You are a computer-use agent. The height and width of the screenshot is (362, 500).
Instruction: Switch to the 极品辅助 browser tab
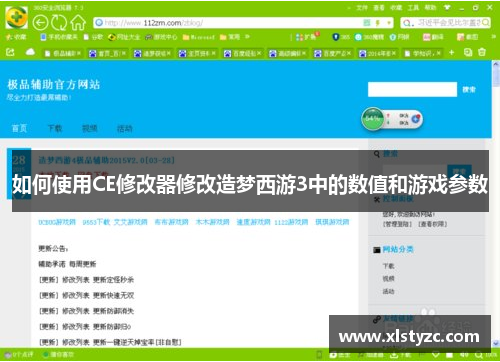point(62,53)
